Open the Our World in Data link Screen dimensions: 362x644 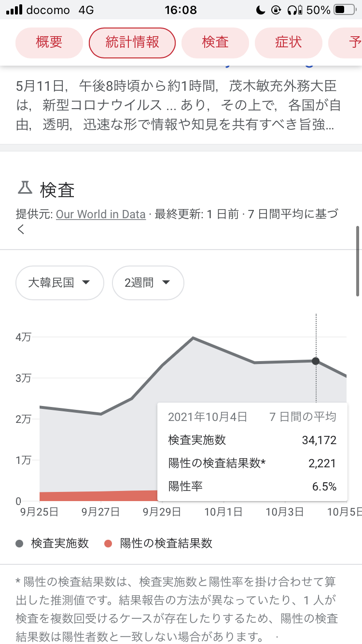pyautogui.click(x=101, y=214)
